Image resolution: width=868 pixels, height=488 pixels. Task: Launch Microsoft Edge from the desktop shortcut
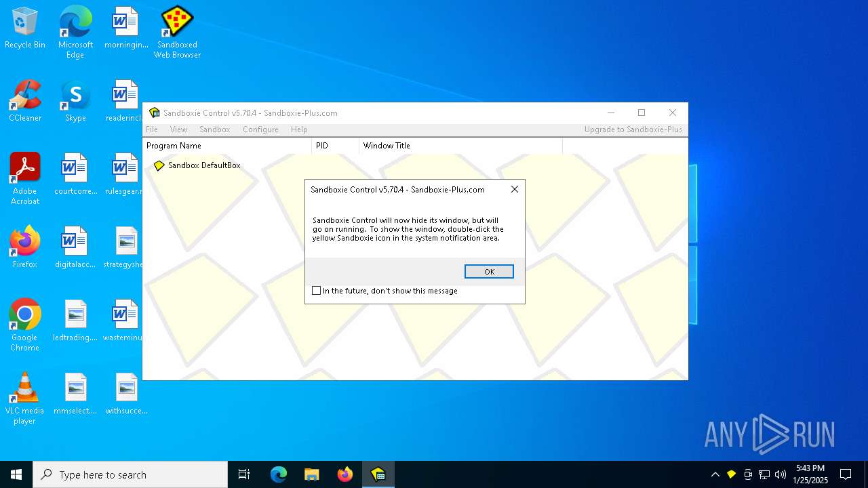(x=75, y=32)
